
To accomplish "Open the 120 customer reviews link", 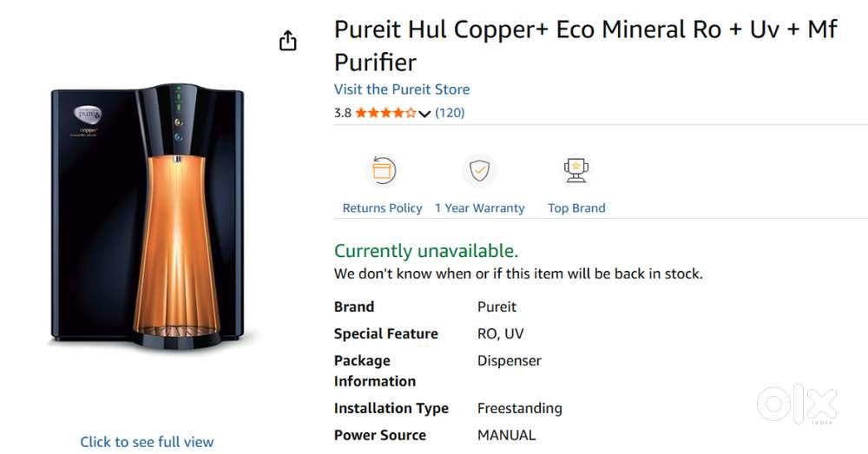I will [450, 113].
